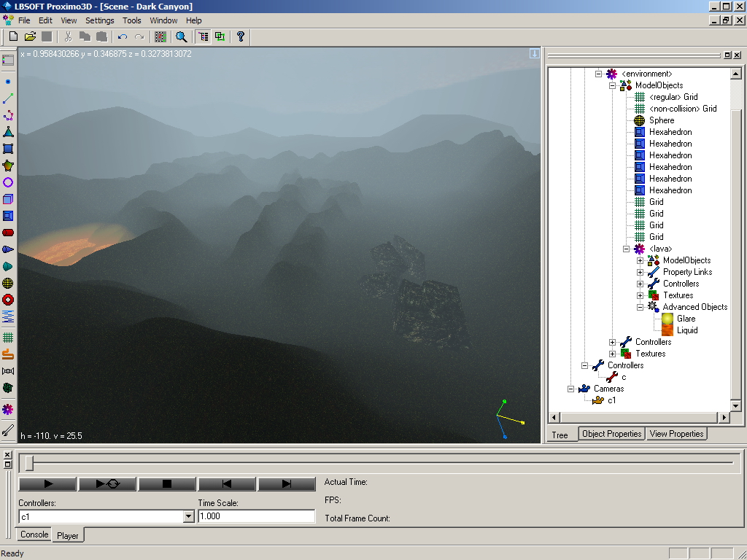Open the Controllers combo box dropdown
Screen dimensions: 747x560
point(188,516)
